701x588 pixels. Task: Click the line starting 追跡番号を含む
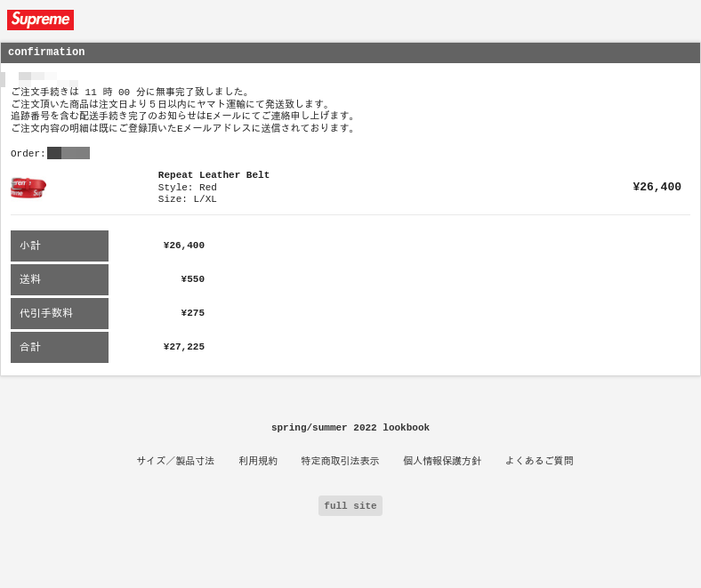click(x=183, y=116)
